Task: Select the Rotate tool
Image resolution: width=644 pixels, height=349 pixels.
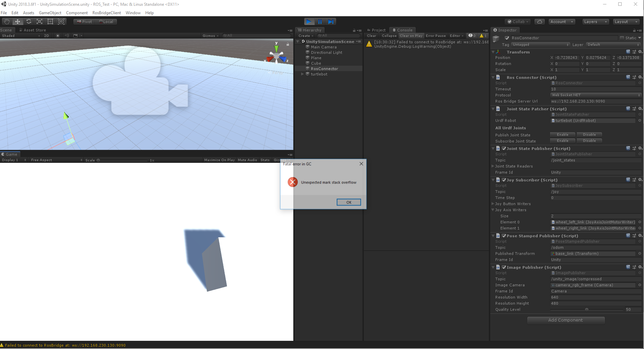Action: [28, 21]
